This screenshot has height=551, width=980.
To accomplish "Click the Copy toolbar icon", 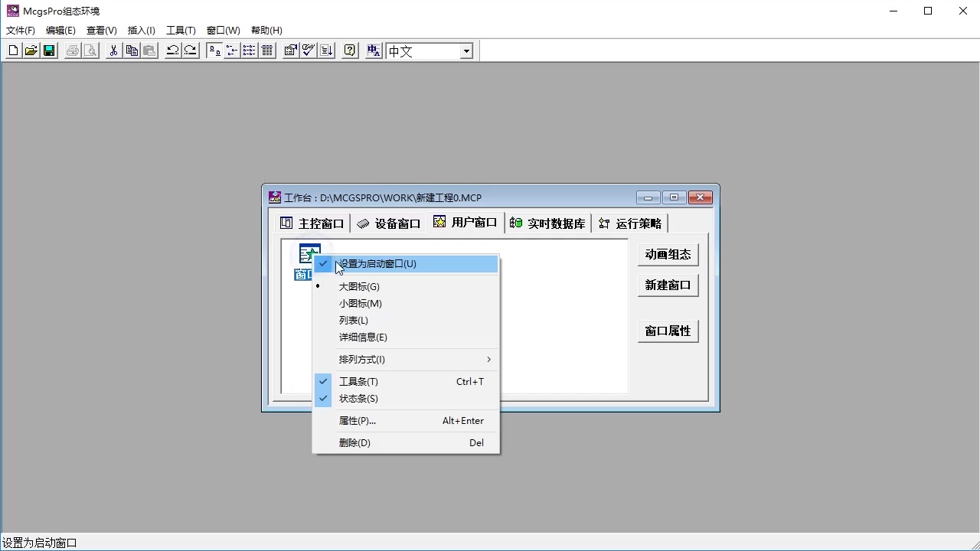I will (132, 51).
